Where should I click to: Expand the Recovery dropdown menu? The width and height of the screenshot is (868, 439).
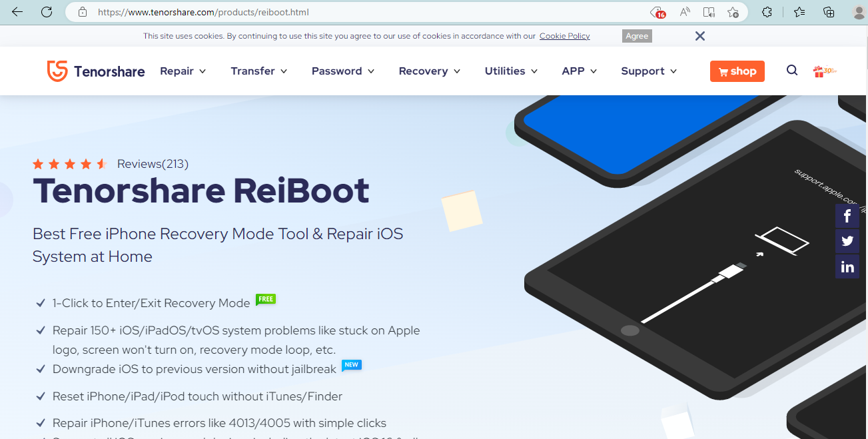[x=430, y=71]
